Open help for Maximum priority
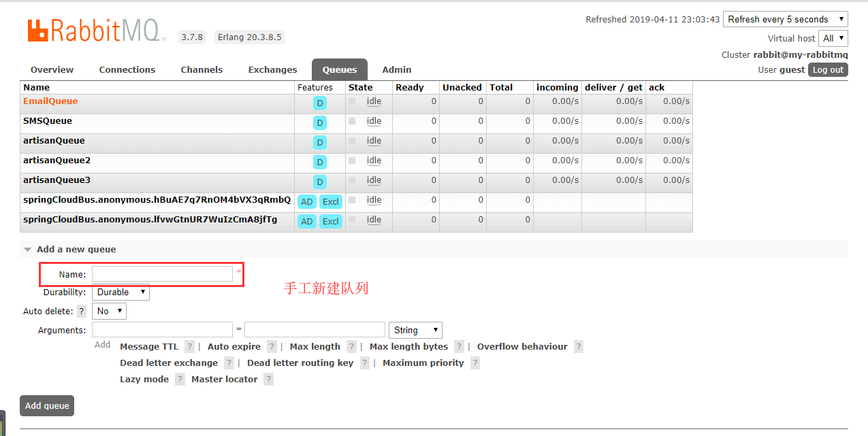Viewport: 868px width, 436px height. pos(475,363)
